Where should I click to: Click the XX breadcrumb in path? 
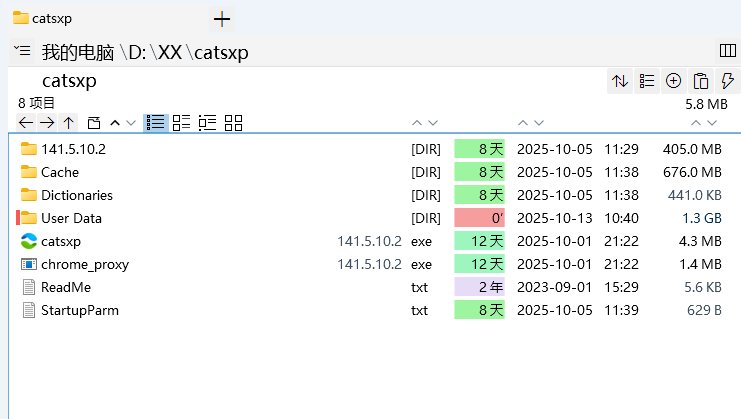tap(170, 53)
